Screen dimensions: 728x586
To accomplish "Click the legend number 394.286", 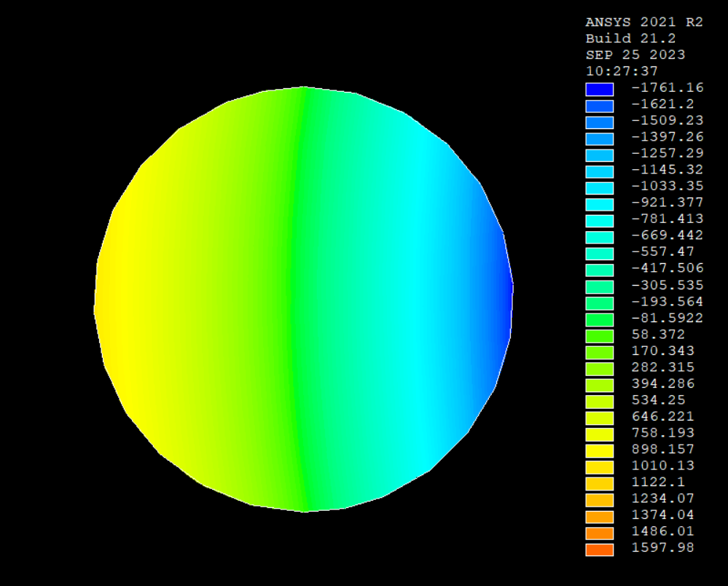I will pos(663,383).
